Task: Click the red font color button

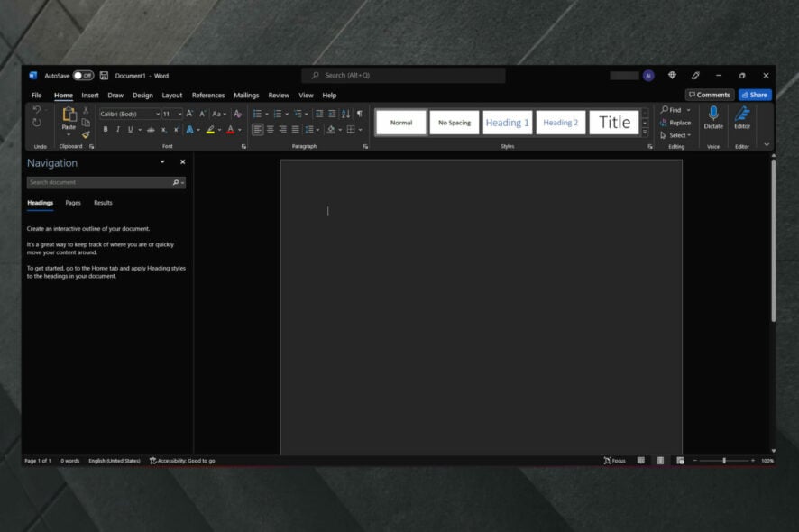Action: pos(231,130)
